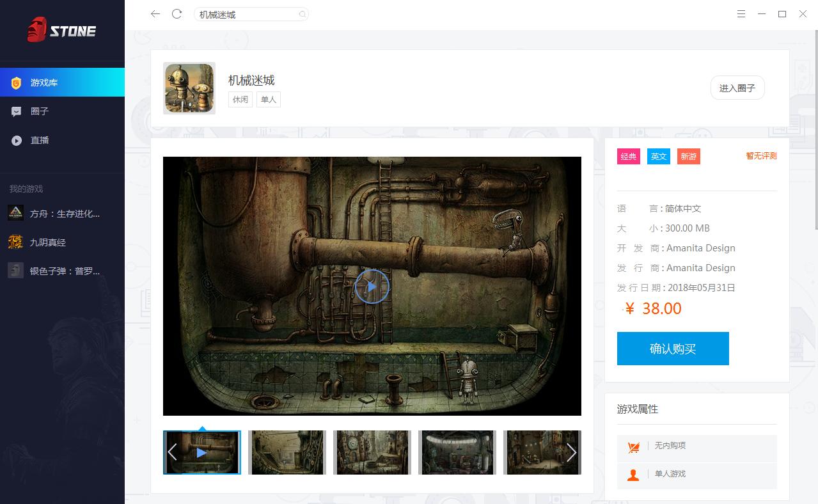Select the 经典 classic tag
818x504 pixels.
point(628,156)
